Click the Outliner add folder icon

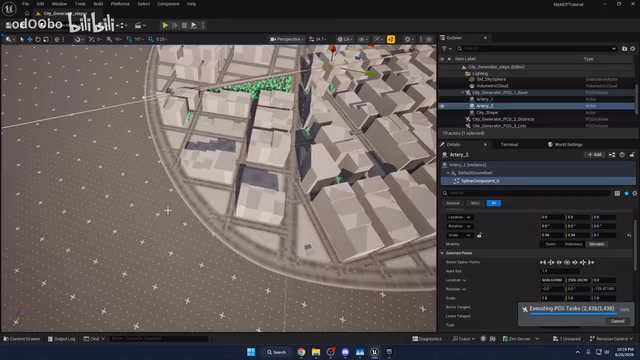[x=624, y=49]
